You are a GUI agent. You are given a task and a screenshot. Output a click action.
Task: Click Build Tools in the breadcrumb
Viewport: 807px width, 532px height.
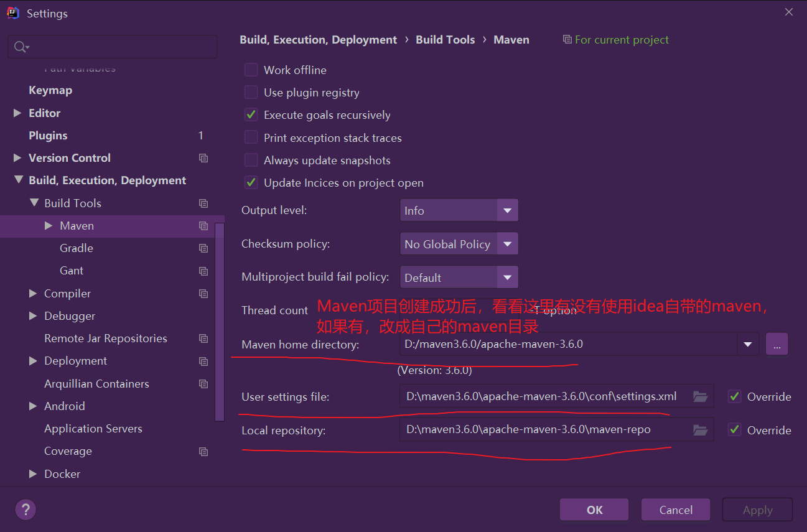click(445, 40)
